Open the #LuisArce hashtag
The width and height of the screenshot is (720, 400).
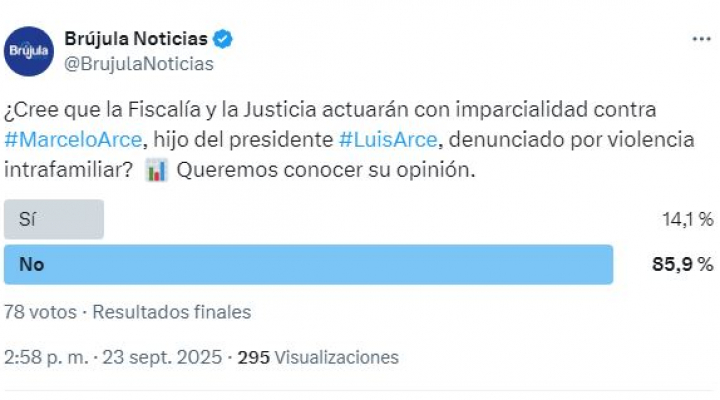click(x=388, y=140)
